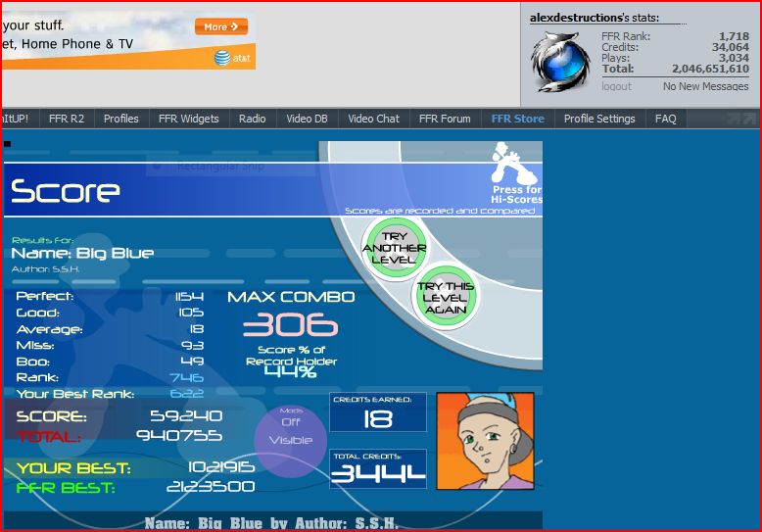Screen dimensions: 762x532
Task: Click Try This Level Again button
Action: pos(445,297)
